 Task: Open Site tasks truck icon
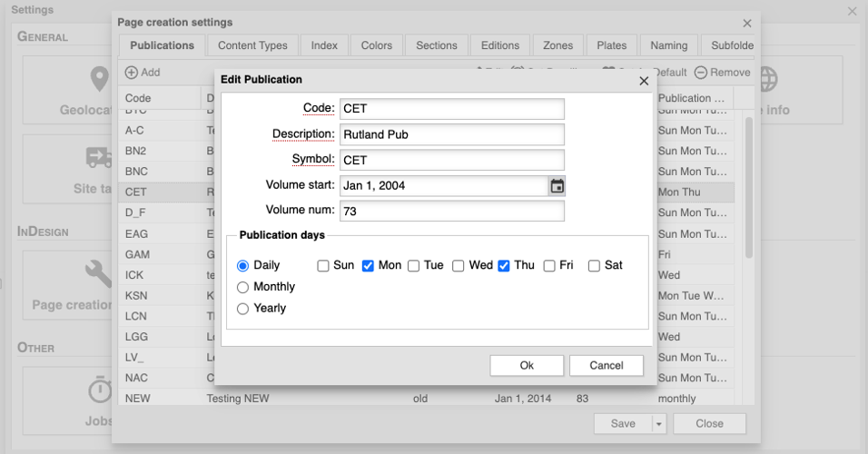tap(100, 157)
